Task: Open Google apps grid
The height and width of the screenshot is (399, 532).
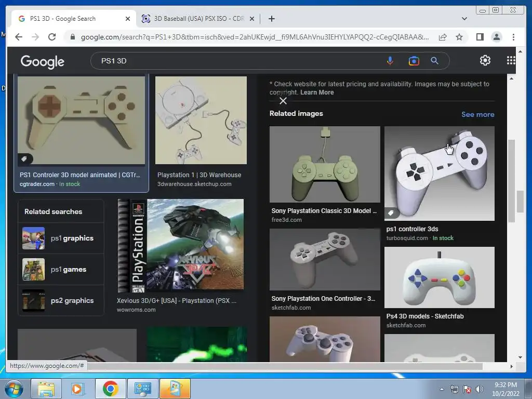Action: click(x=511, y=60)
